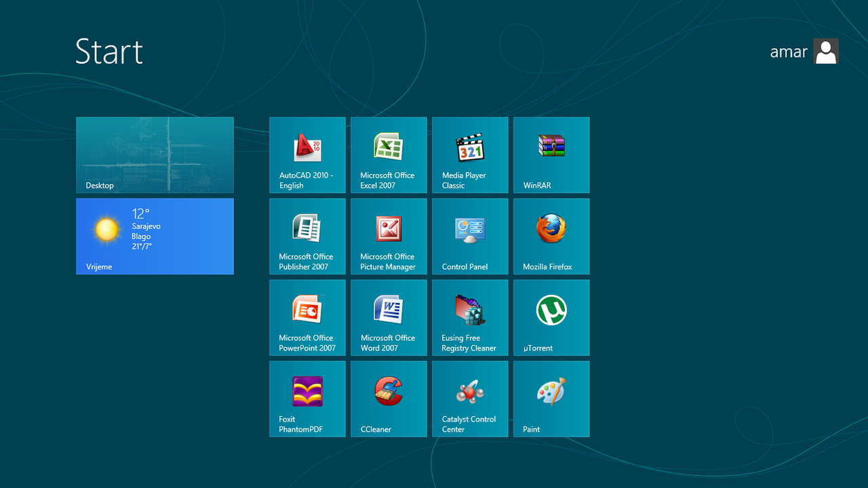Viewport: 868px width, 488px height.
Task: Click the amar user account picture
Action: click(826, 51)
